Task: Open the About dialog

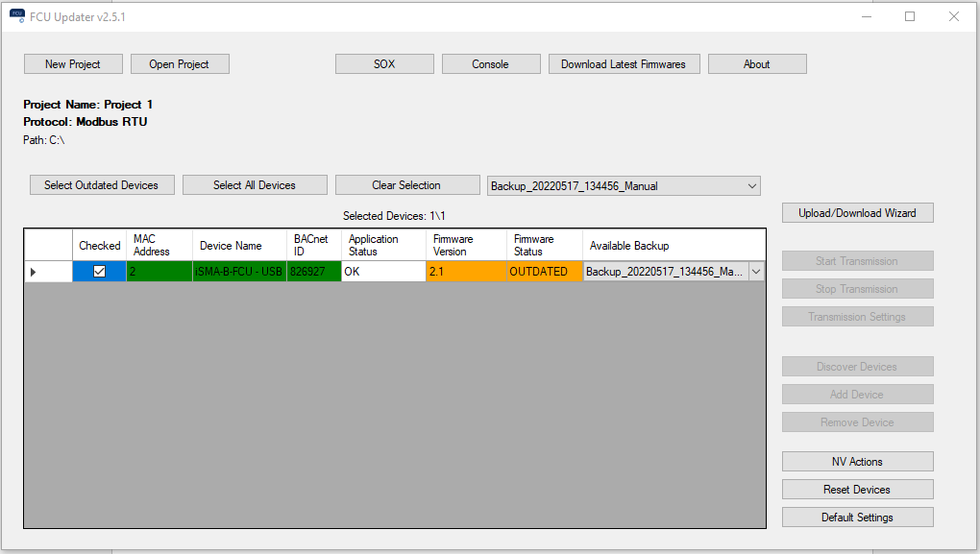Action: coord(757,64)
